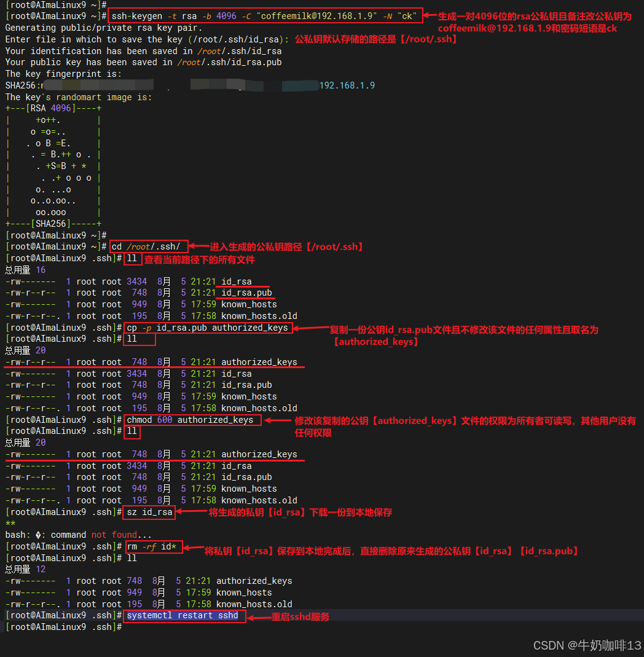Click the final empty [root@AlmaLinux9 .ssh]# prompt

pyautogui.click(x=64, y=627)
